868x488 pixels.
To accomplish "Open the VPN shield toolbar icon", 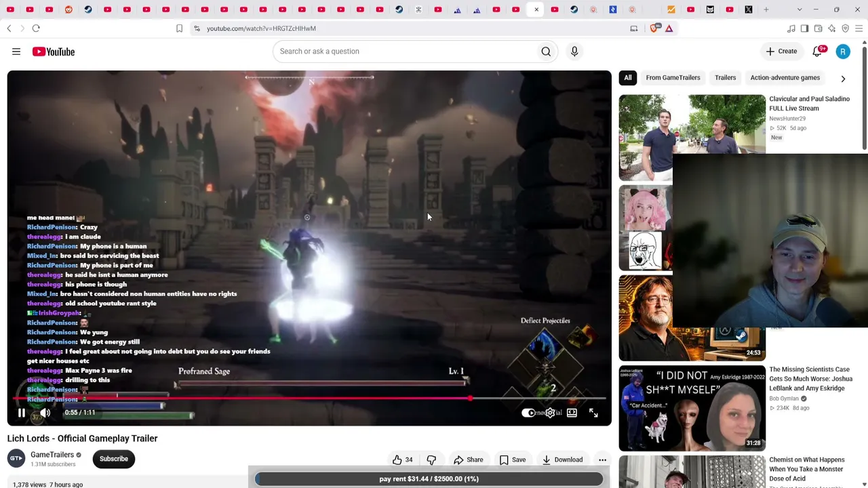I will 846,28.
